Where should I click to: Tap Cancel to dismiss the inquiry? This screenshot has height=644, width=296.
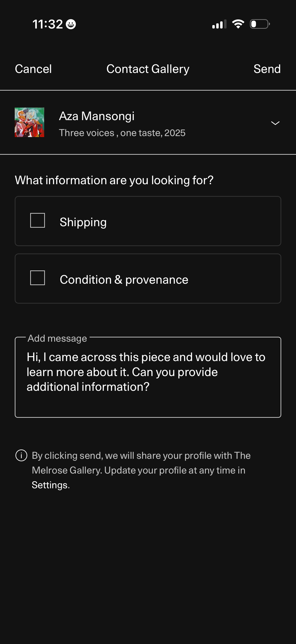click(33, 69)
